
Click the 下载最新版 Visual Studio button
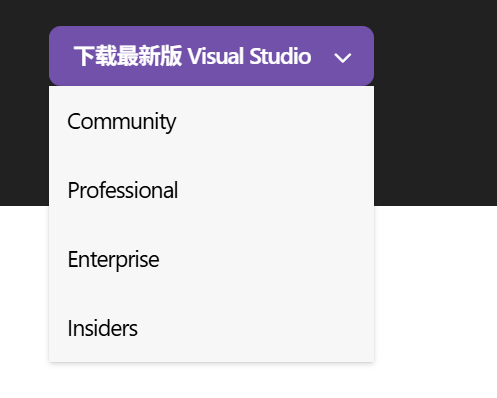click(211, 56)
